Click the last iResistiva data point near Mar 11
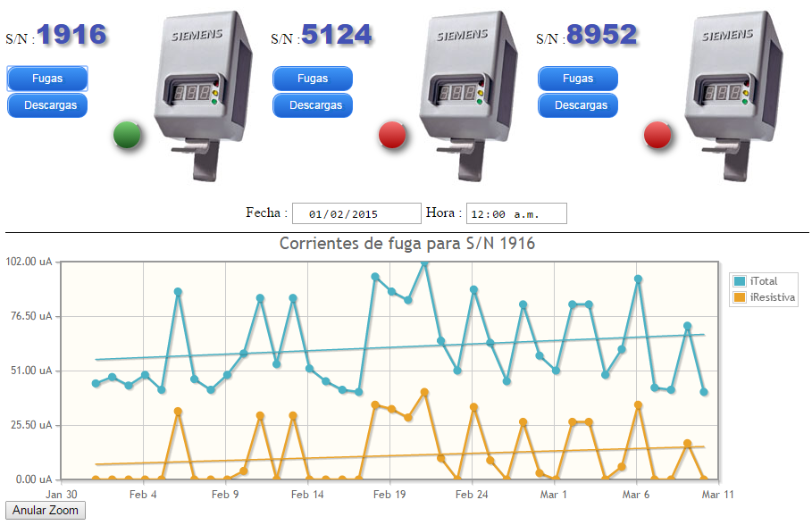Viewport: 812px width, 525px height. click(x=704, y=479)
